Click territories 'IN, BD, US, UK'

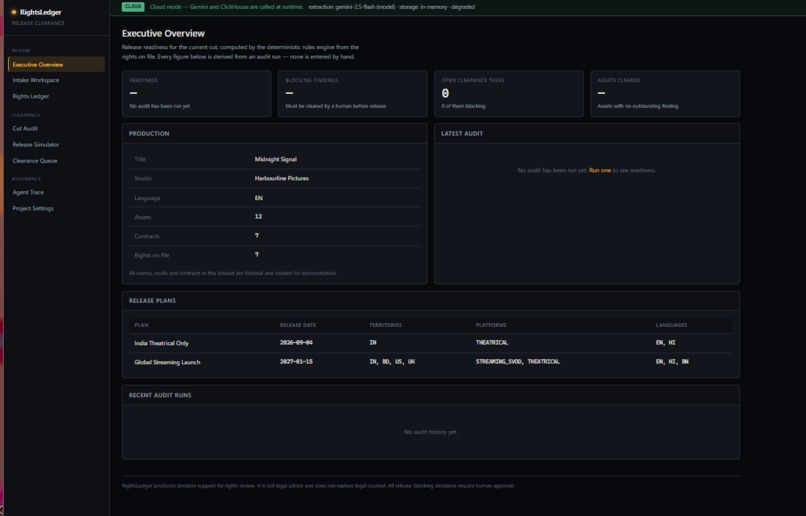[392, 361]
